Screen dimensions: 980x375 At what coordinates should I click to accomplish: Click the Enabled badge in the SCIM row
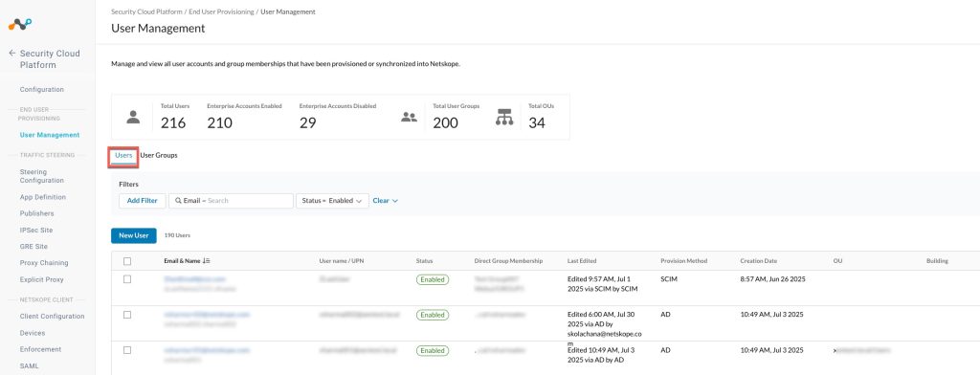[x=433, y=279]
